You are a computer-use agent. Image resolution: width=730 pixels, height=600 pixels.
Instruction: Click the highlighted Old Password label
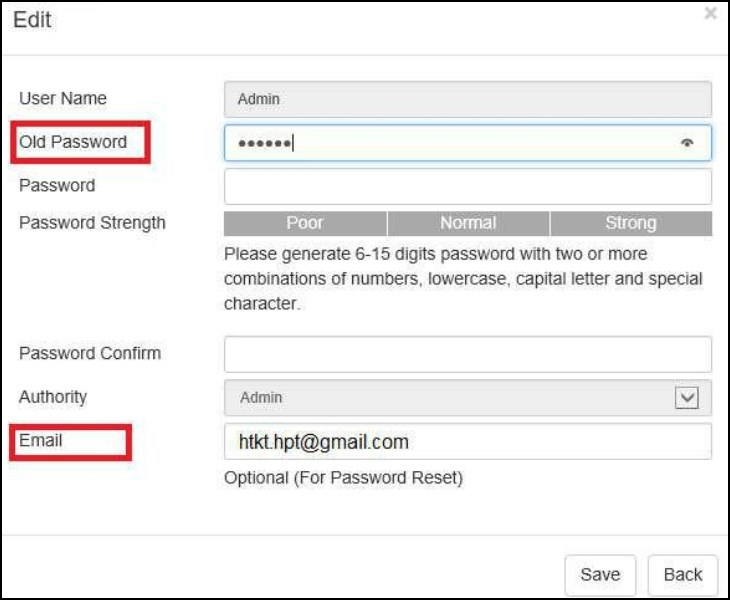coord(74,142)
